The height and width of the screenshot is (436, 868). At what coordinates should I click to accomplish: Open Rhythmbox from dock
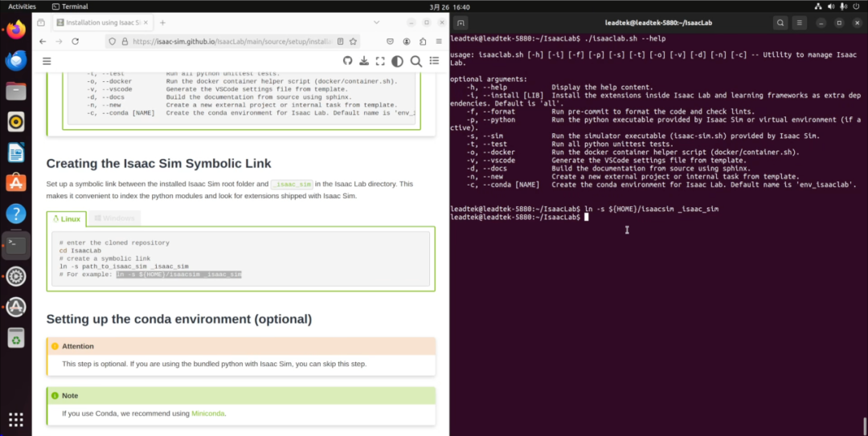[16, 121]
